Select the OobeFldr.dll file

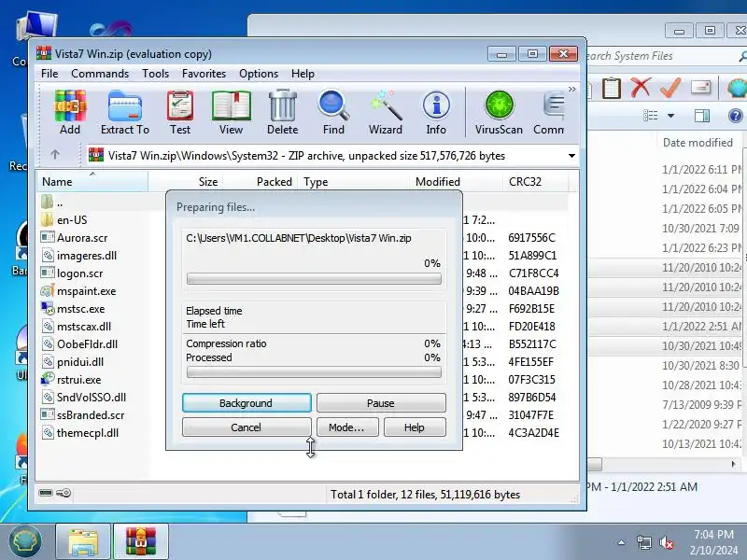[79, 344]
